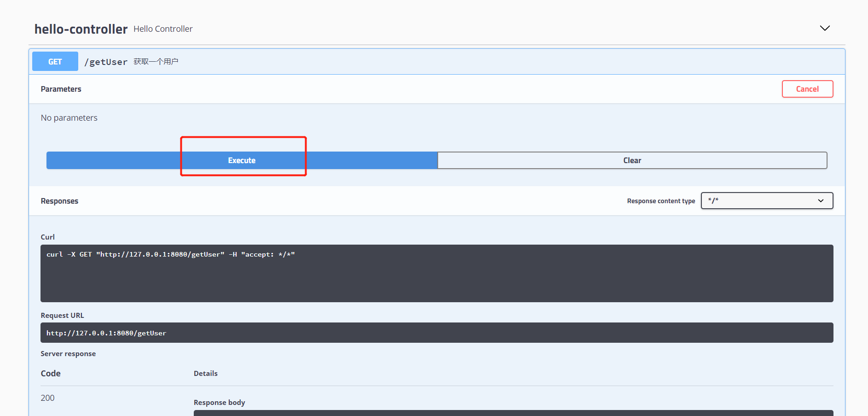The width and height of the screenshot is (868, 416).
Task: Click the blue GET method badge
Action: point(55,61)
